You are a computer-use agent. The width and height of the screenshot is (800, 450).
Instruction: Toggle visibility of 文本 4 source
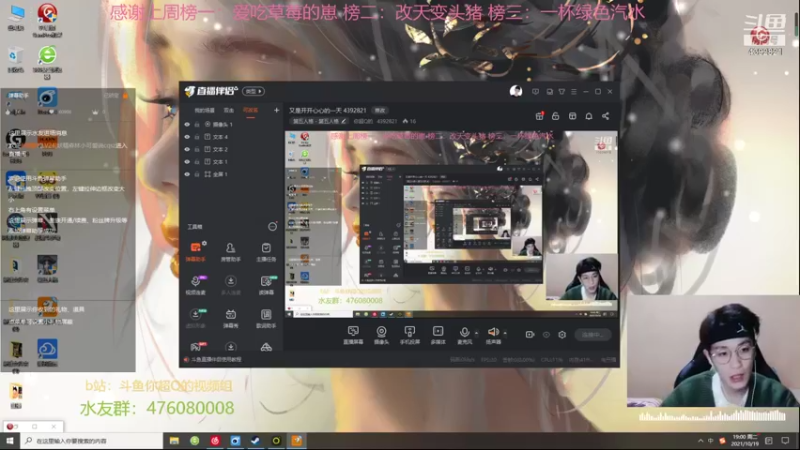point(187,137)
